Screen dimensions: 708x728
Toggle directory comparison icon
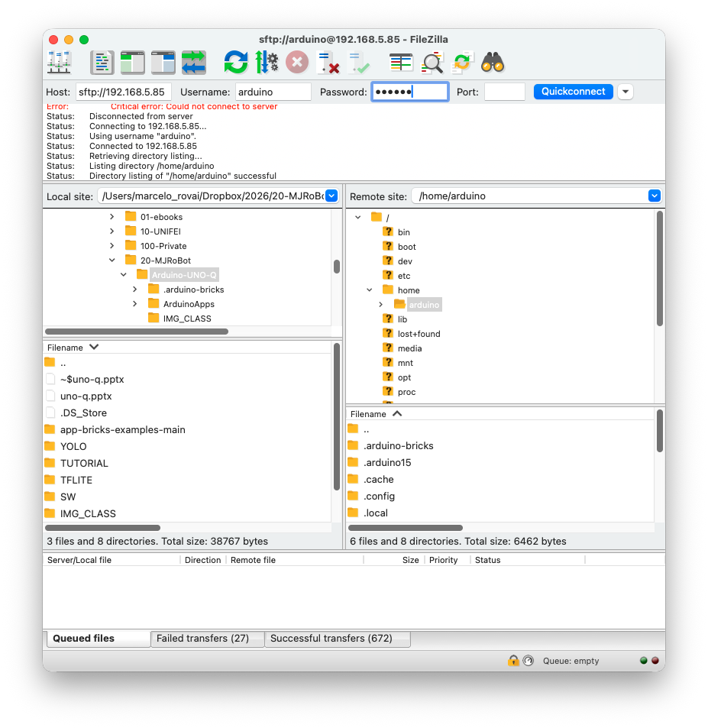click(432, 62)
